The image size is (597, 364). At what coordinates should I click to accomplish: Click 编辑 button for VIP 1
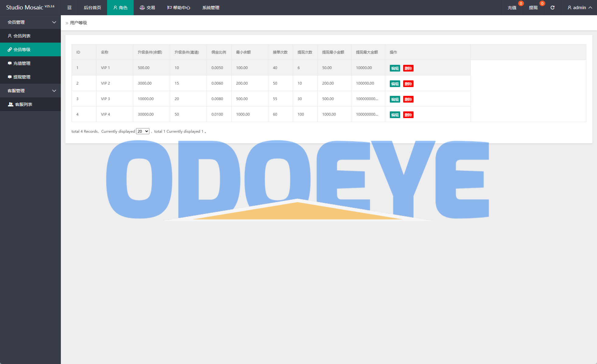(x=395, y=68)
